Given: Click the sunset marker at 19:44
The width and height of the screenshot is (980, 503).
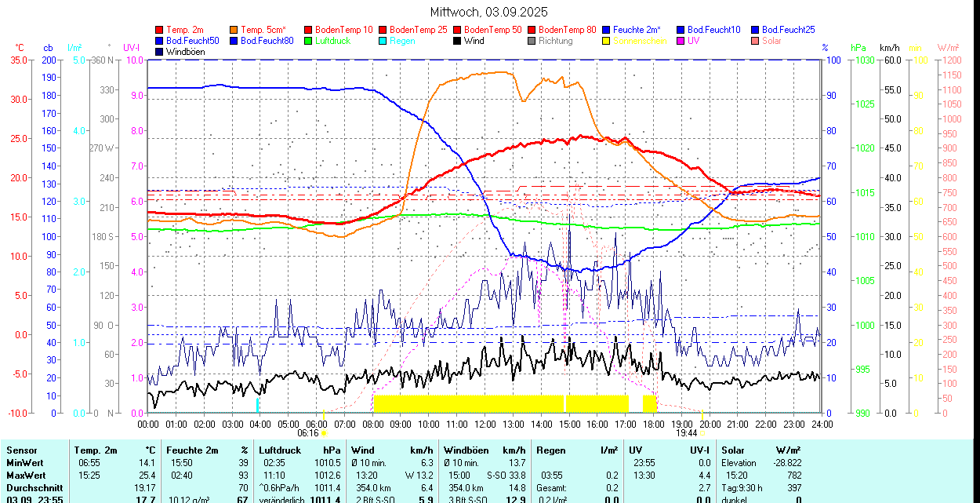Looking at the screenshot, I should click(x=702, y=432).
